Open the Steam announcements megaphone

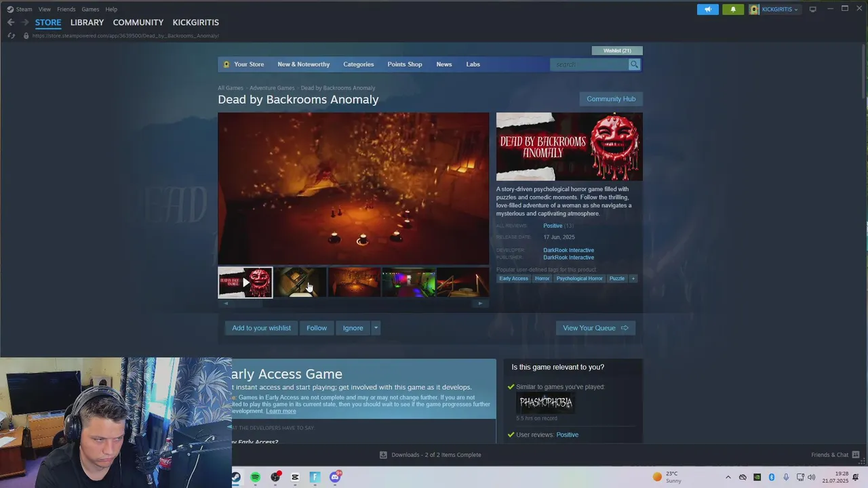pyautogui.click(x=707, y=9)
